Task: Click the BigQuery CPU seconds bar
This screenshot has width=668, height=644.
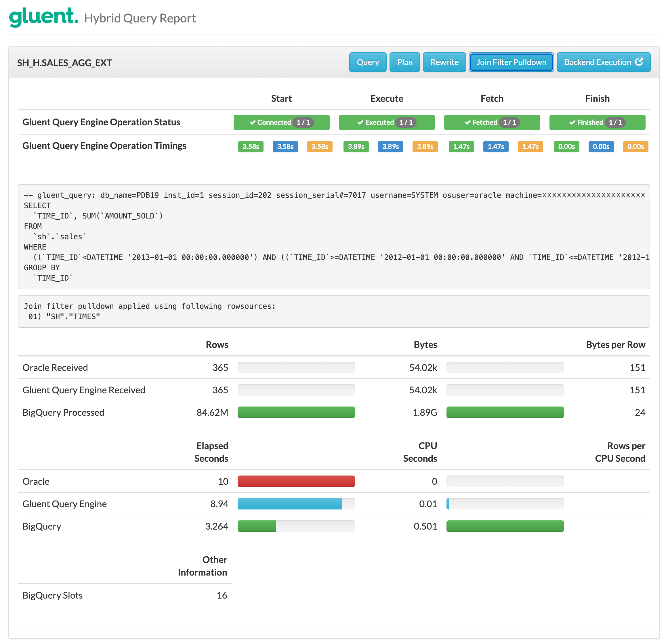Action: click(505, 526)
